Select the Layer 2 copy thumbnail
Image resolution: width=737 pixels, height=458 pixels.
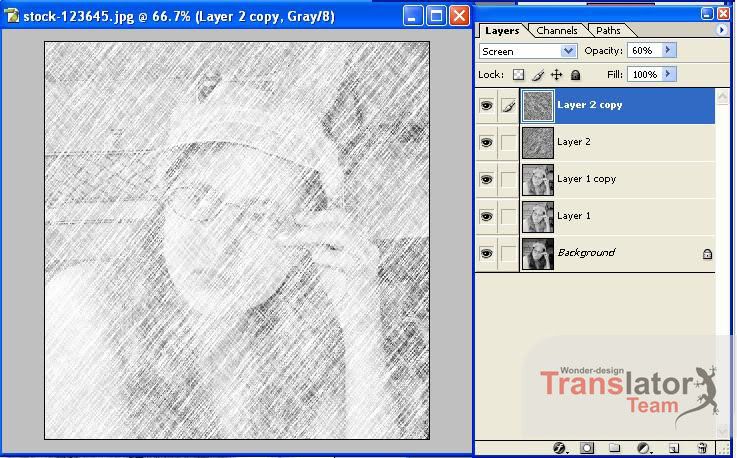coord(538,106)
